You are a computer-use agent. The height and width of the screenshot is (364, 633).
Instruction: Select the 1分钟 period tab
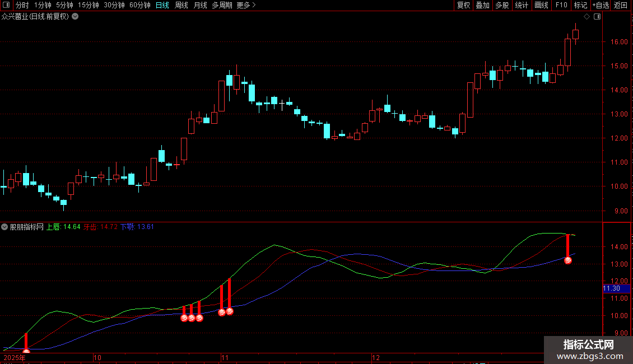click(x=43, y=5)
